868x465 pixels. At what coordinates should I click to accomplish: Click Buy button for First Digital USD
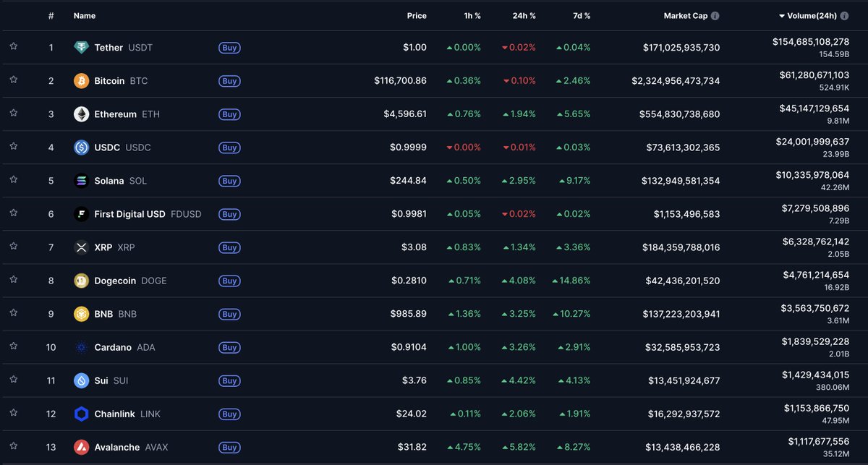point(229,214)
